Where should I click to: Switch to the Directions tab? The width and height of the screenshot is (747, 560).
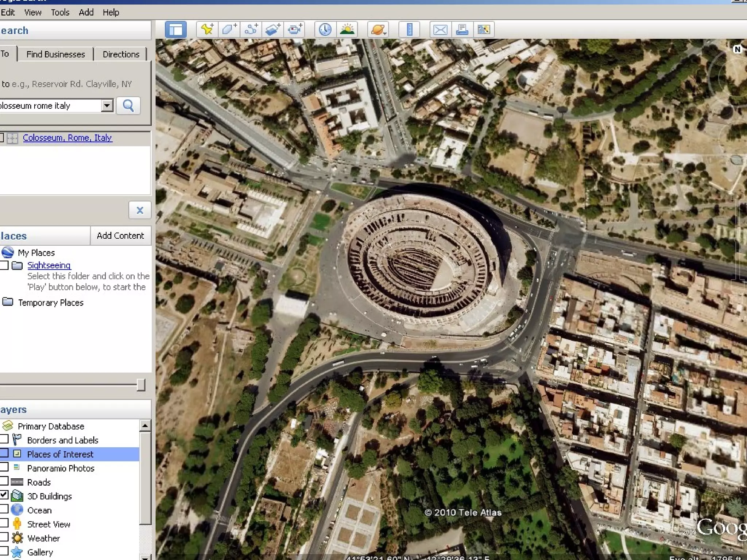point(121,54)
